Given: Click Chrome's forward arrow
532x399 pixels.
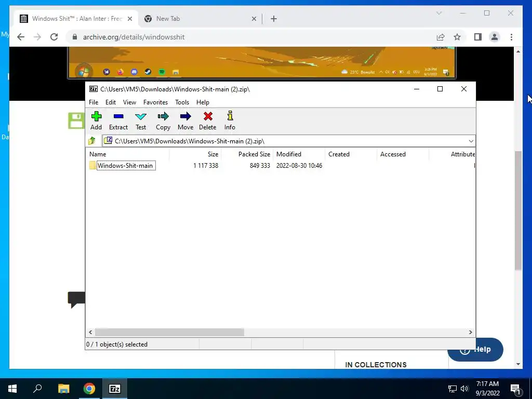Looking at the screenshot, I should [x=37, y=37].
